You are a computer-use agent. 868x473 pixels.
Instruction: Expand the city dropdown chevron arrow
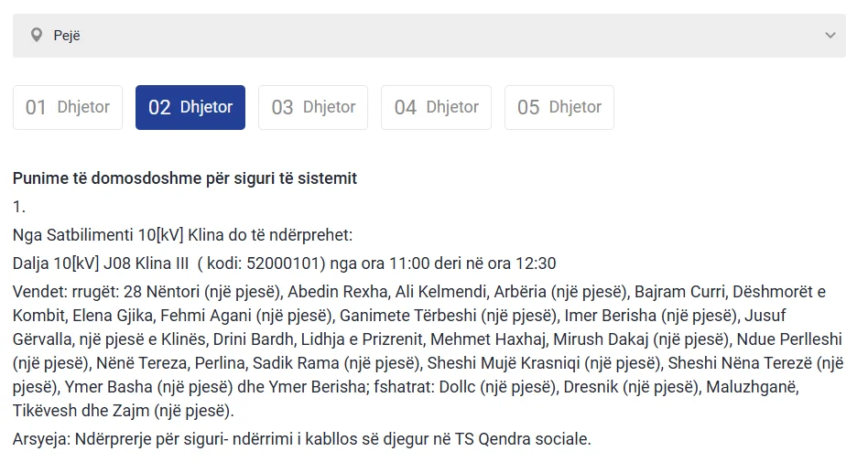point(830,36)
